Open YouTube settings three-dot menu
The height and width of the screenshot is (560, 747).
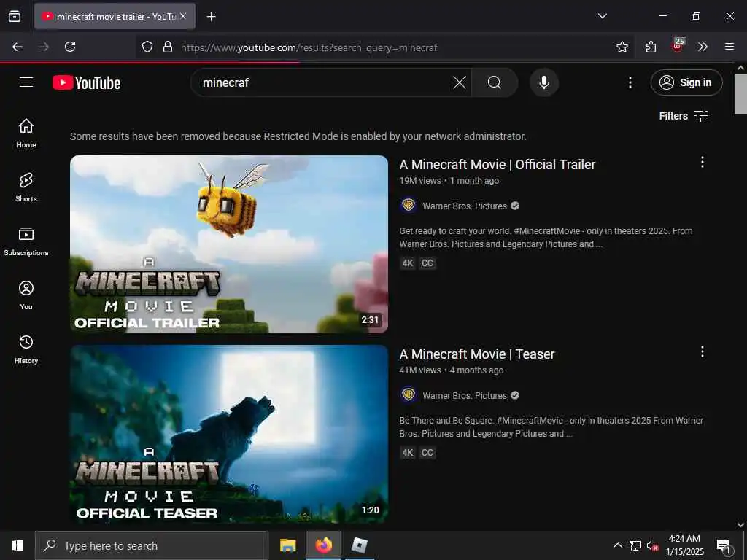[630, 82]
